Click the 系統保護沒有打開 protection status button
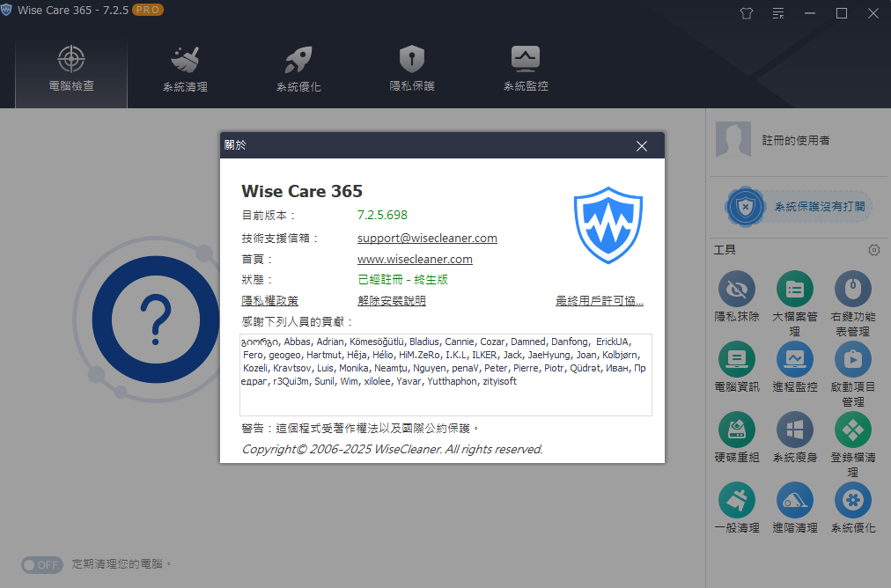The image size is (891, 588). tap(799, 206)
